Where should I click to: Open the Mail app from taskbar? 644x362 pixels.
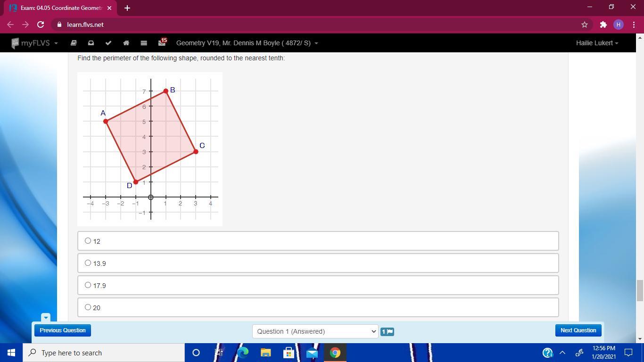tap(312, 353)
